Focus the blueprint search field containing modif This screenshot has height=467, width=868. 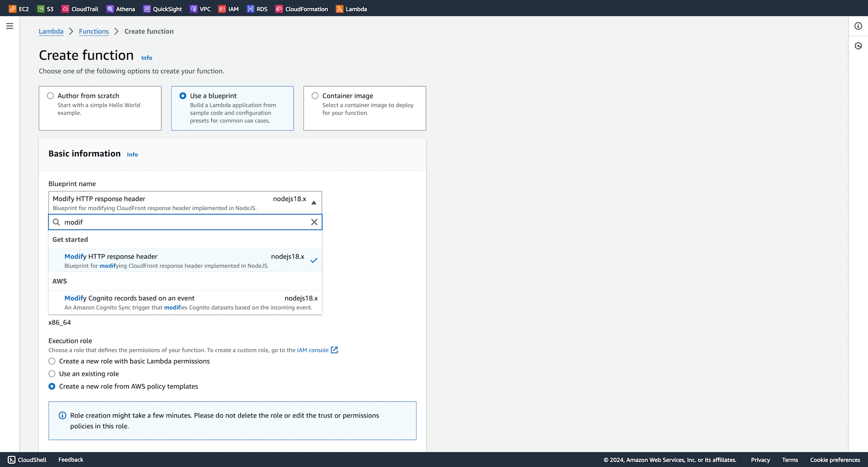tap(185, 222)
